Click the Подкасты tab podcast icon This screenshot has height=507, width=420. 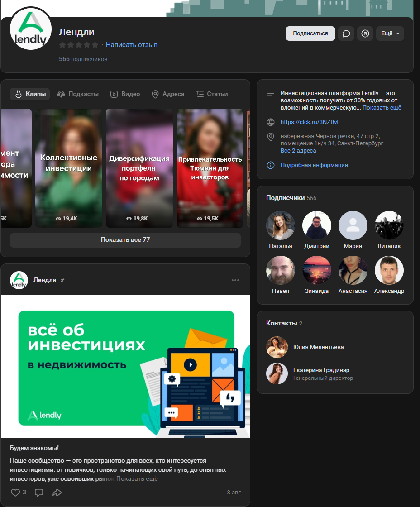click(61, 94)
